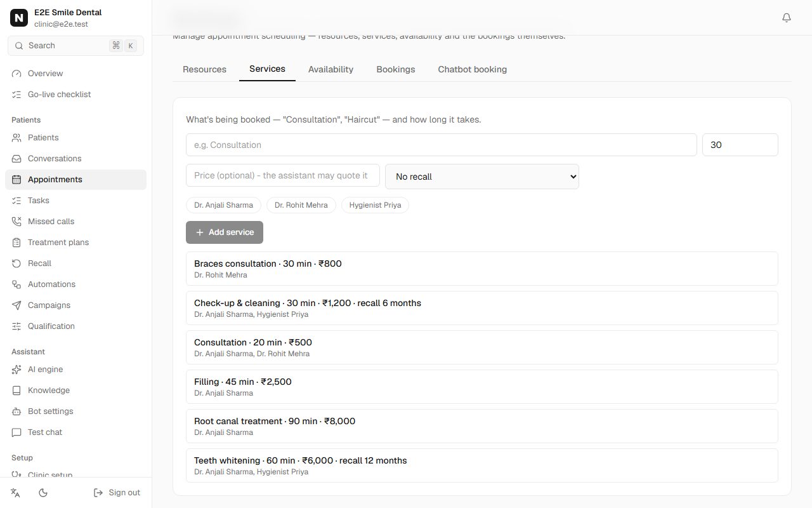Screen dimensions: 812x508
Task: Click the Knowledge book icon
Action: [x=16, y=391]
